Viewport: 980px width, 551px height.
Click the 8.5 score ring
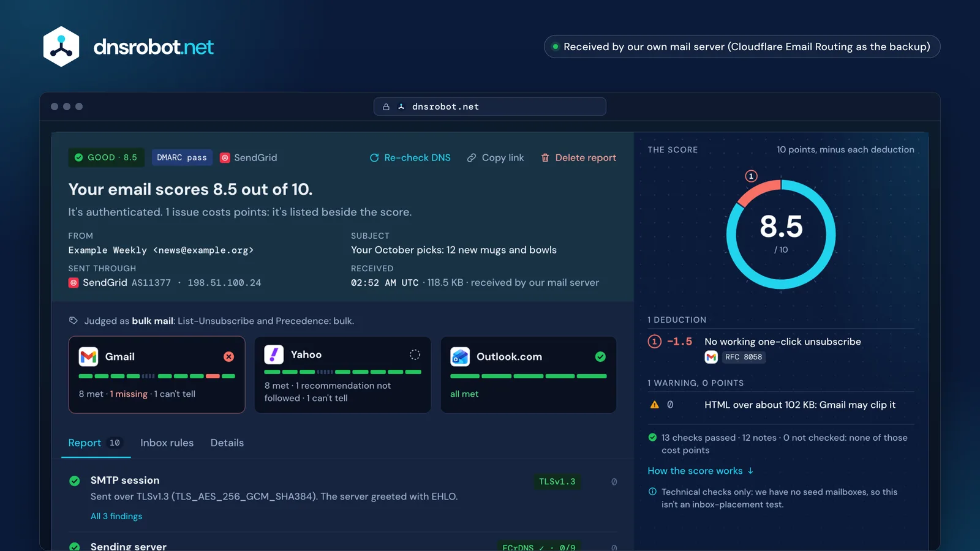click(781, 234)
